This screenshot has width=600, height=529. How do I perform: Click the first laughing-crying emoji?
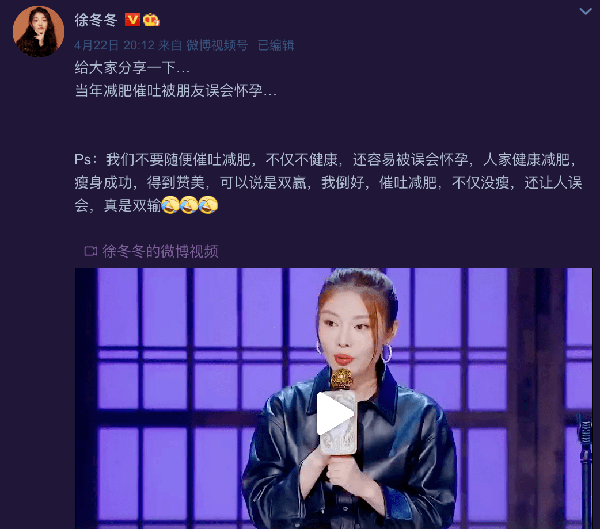[x=170, y=205]
